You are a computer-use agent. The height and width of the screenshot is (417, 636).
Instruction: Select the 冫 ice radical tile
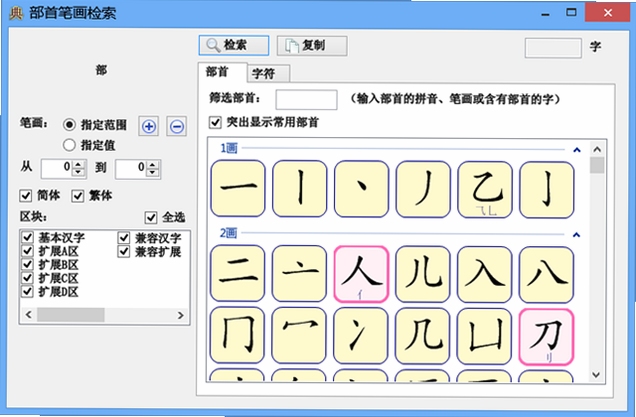(361, 335)
